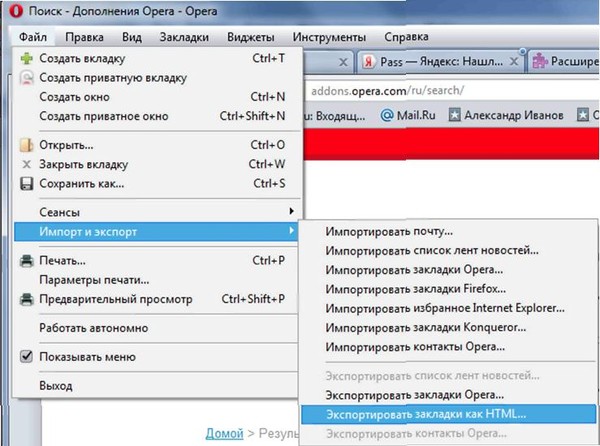Click the star icon beside Александр Иванов
Viewport: 600px width, 446px height.
coord(454,115)
